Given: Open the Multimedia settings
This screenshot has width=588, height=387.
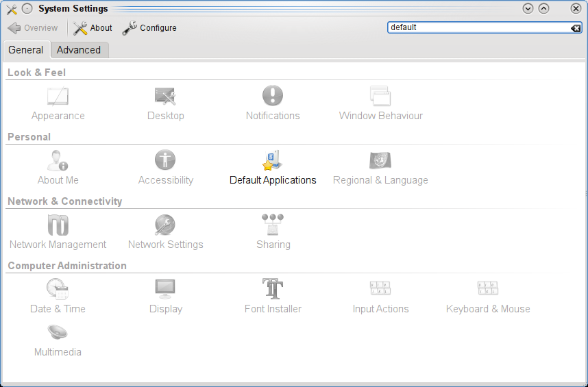Looking at the screenshot, I should (x=58, y=340).
